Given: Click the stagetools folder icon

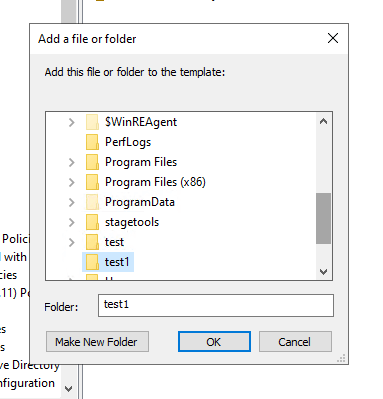Looking at the screenshot, I should click(x=92, y=222).
